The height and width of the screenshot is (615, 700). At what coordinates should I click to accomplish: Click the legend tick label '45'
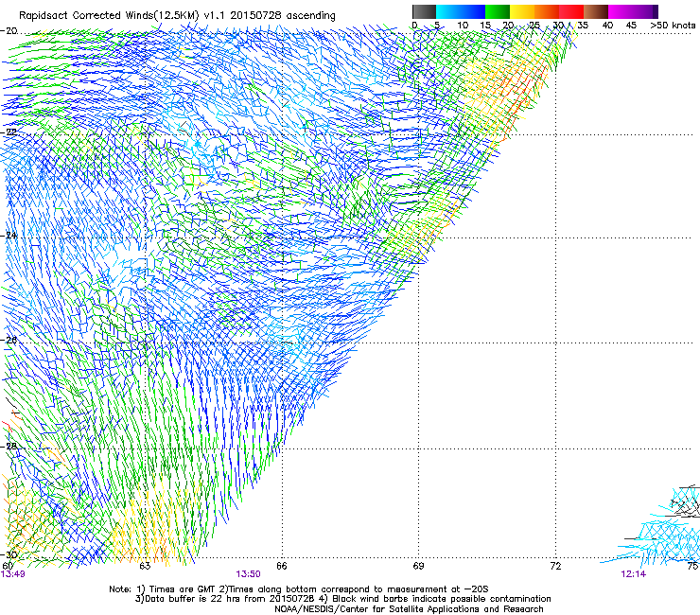click(631, 26)
